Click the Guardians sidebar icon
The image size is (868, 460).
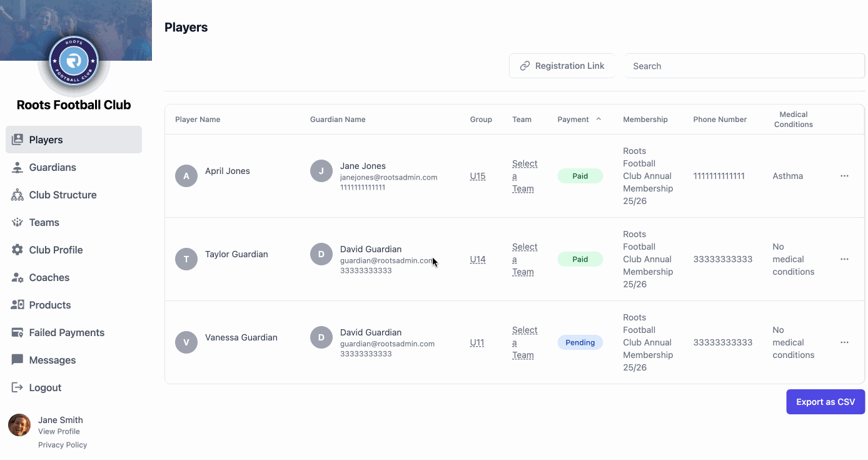(x=18, y=167)
